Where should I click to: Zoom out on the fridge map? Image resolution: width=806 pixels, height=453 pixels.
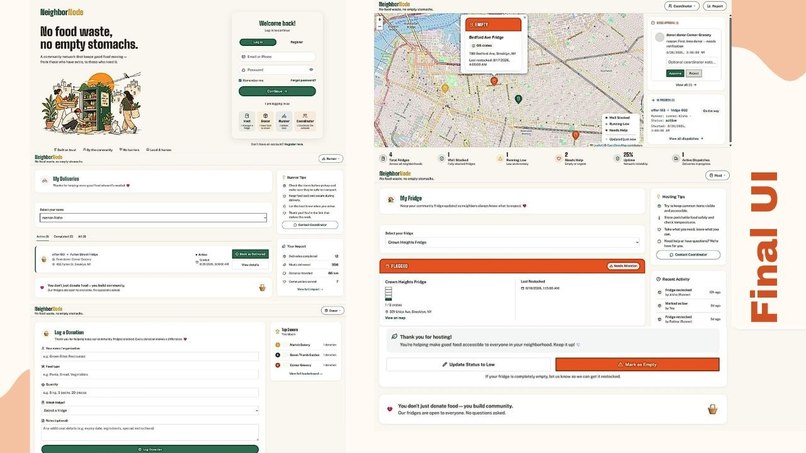[380, 26]
